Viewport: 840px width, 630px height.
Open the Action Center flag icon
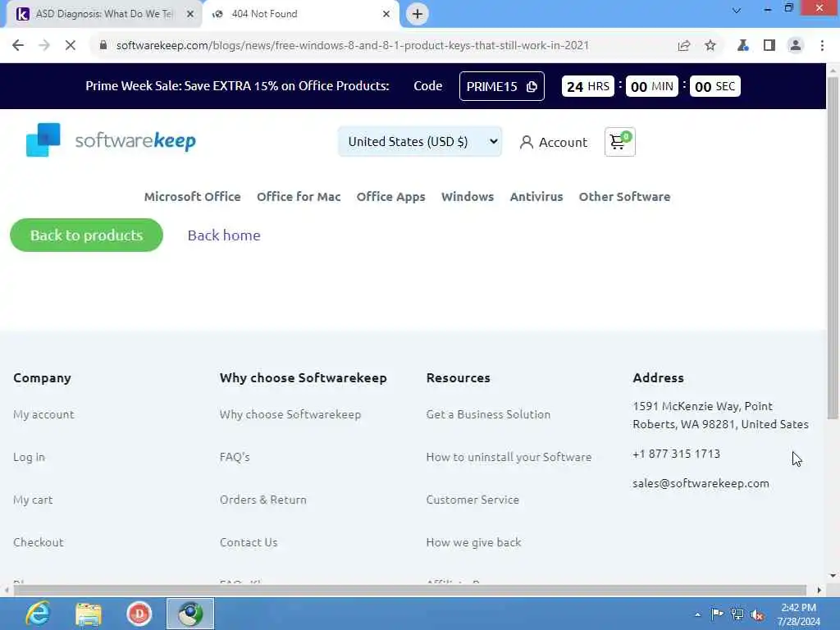coord(717,614)
